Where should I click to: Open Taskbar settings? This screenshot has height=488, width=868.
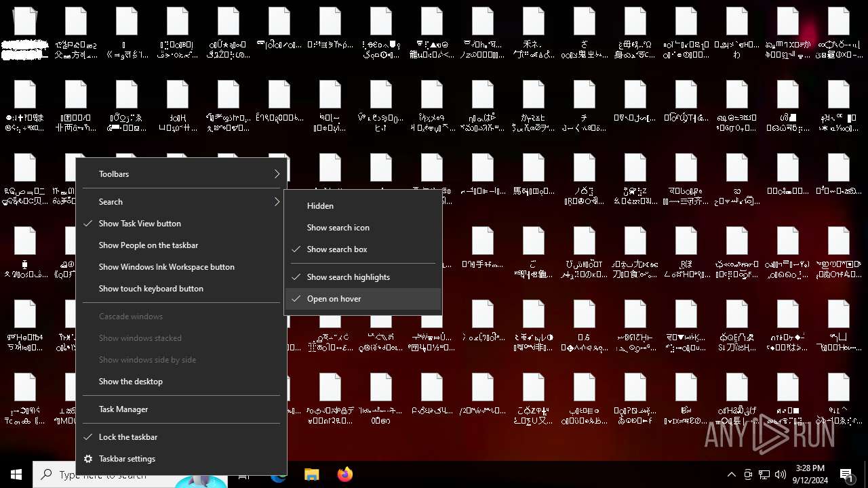[x=182, y=459]
